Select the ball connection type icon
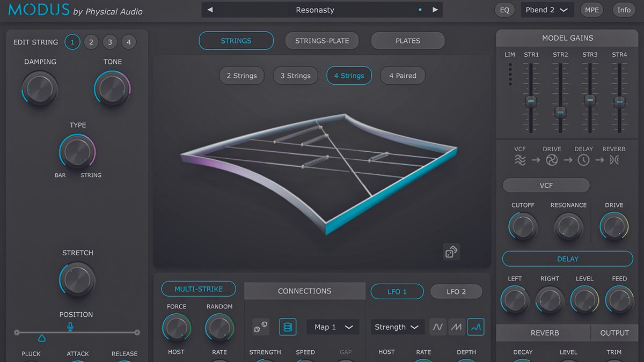This screenshot has width=644, height=362. coord(261,327)
